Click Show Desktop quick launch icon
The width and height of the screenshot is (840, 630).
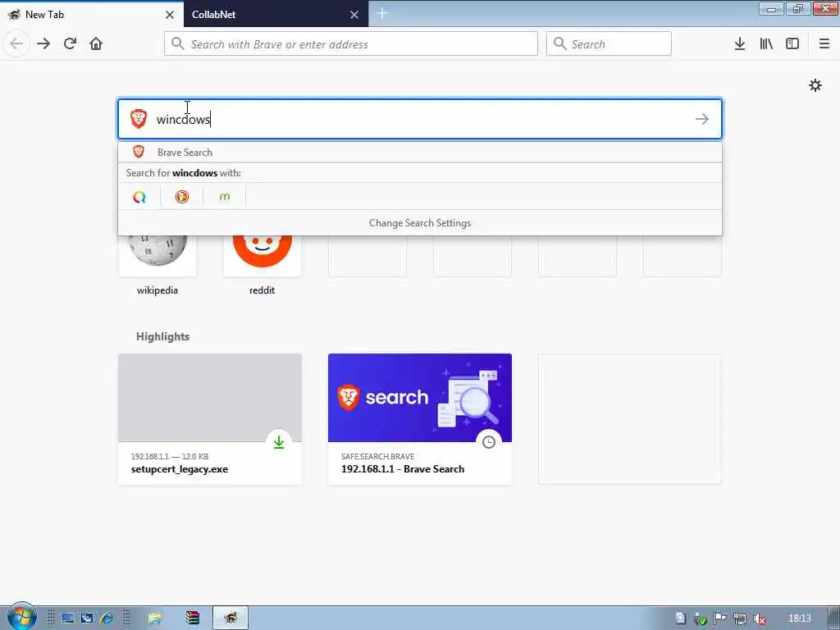click(67, 619)
